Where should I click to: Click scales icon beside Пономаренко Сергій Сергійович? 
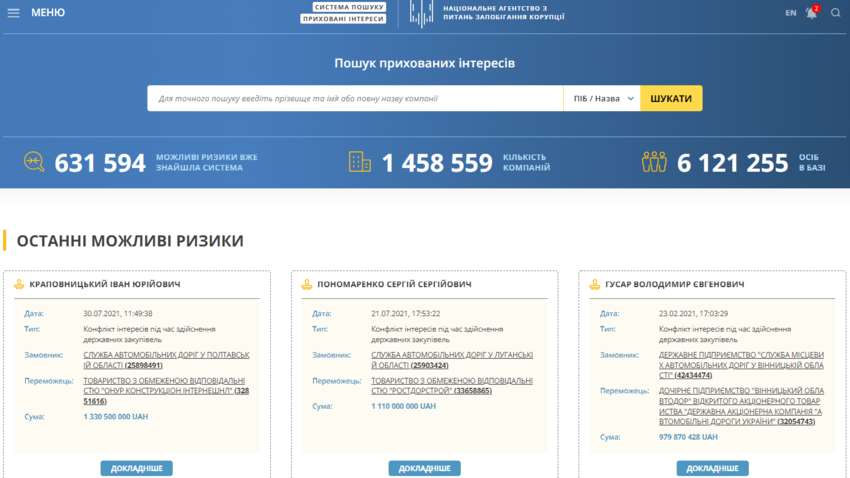[x=307, y=285]
